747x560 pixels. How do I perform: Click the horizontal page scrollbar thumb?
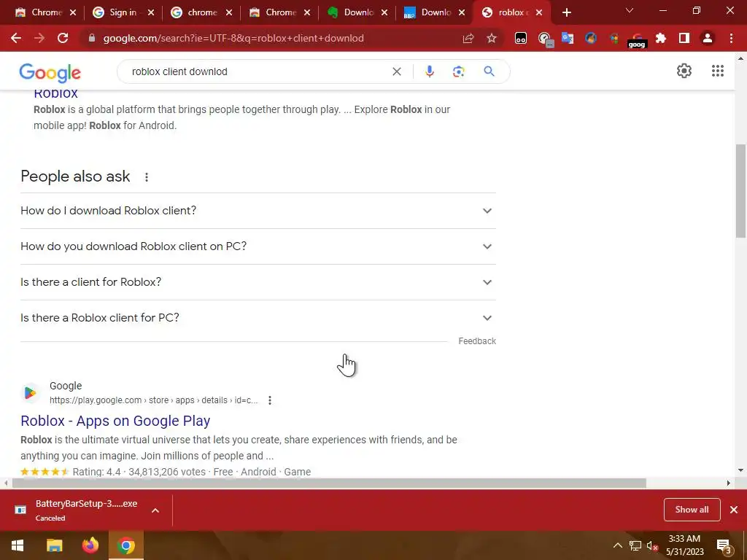click(329, 483)
